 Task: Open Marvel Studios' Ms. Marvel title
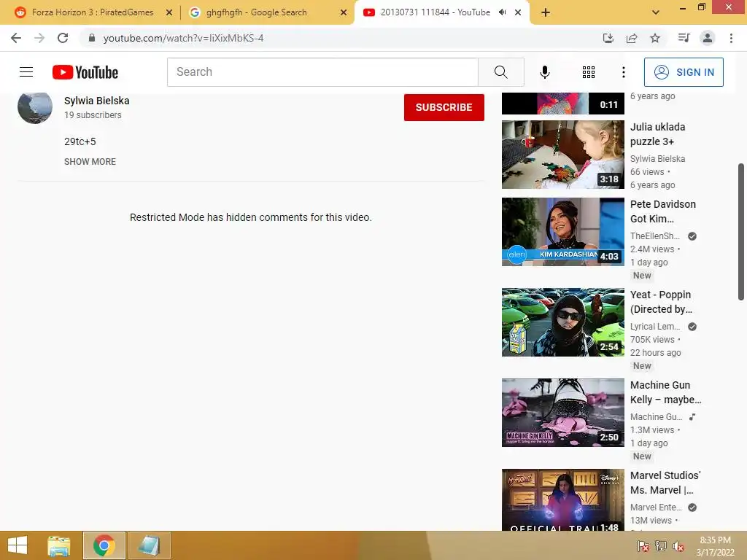click(x=665, y=483)
